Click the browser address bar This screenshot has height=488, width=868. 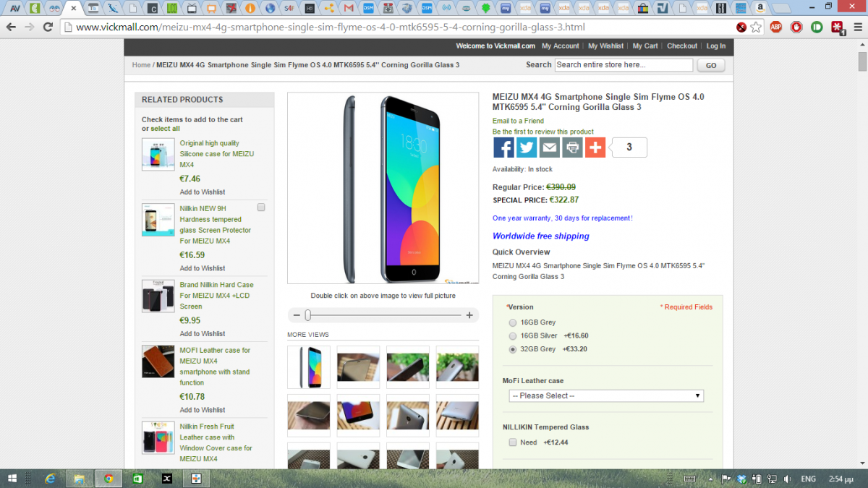[x=405, y=27]
